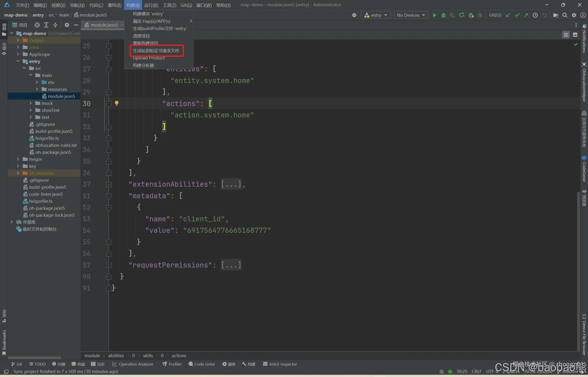Open the Code Linter tool window

202,364
